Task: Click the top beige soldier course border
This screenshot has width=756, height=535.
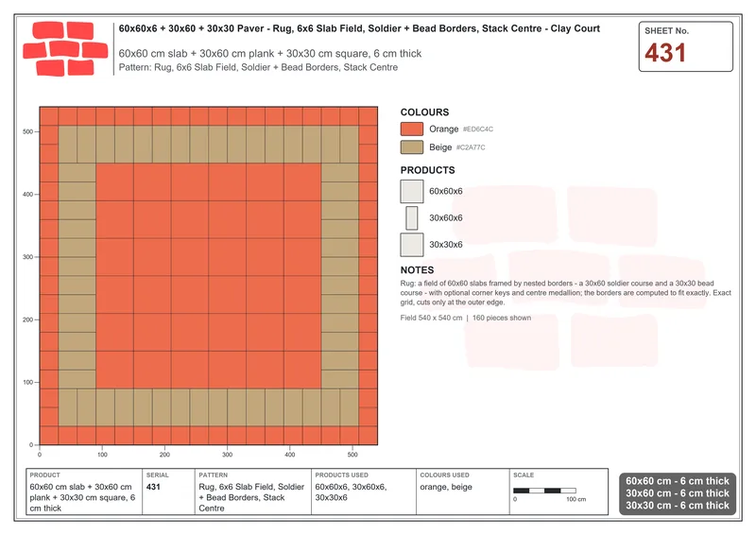Action: tap(208, 145)
